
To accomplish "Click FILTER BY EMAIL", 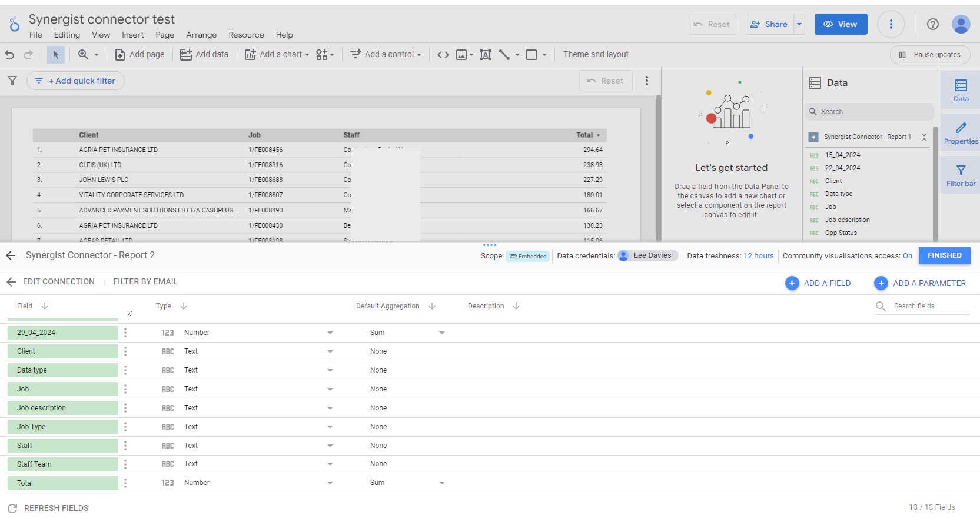I will 145,282.
